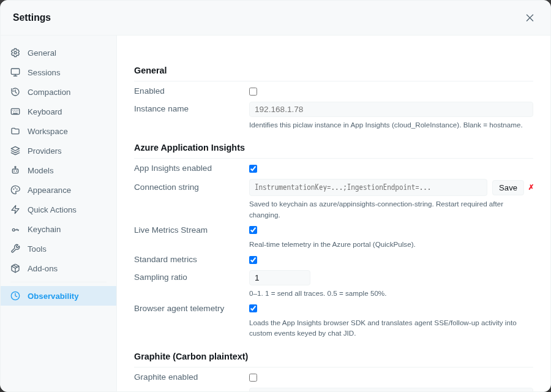Click the Live Metrics Stream label
This screenshot has width=551, height=392.
pyautogui.click(x=171, y=230)
